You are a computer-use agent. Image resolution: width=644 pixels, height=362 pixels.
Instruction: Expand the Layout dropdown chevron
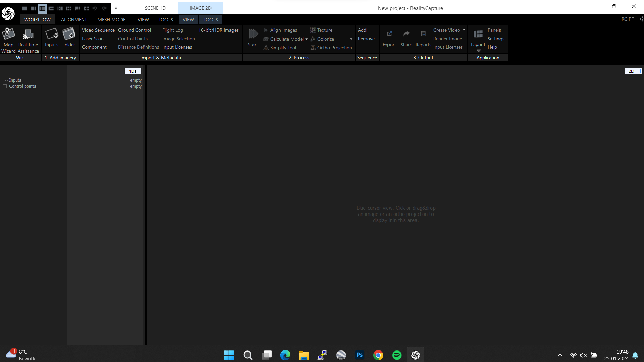coord(479,51)
